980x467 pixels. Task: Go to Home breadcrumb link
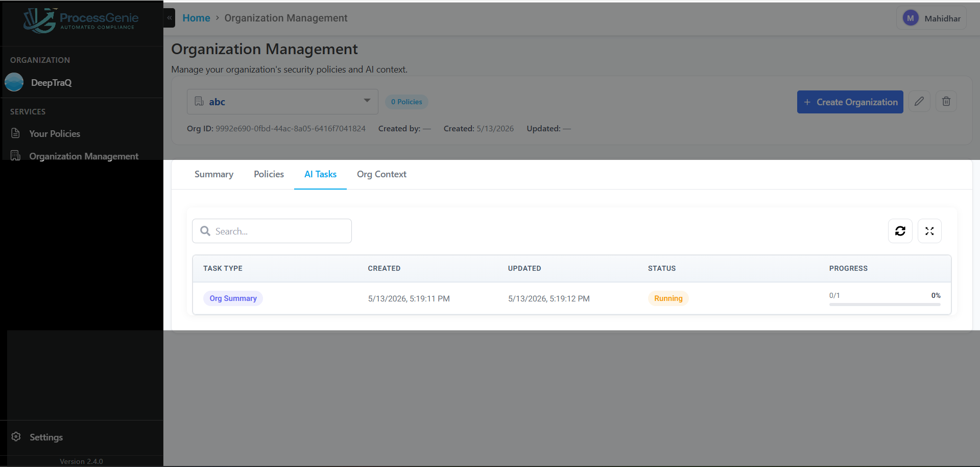coord(196,18)
